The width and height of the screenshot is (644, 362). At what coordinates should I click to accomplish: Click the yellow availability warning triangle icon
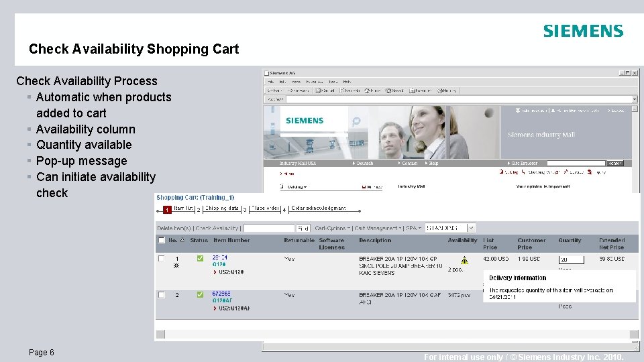click(464, 260)
